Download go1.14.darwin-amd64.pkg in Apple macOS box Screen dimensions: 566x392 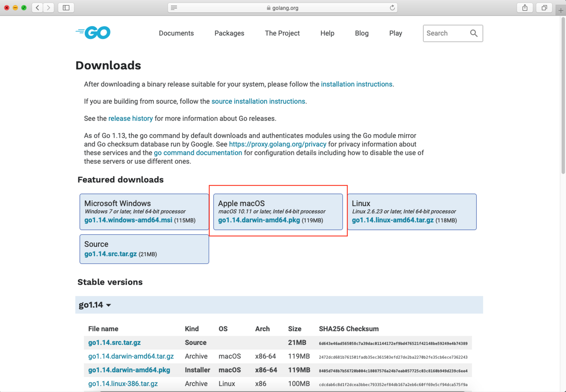point(259,220)
